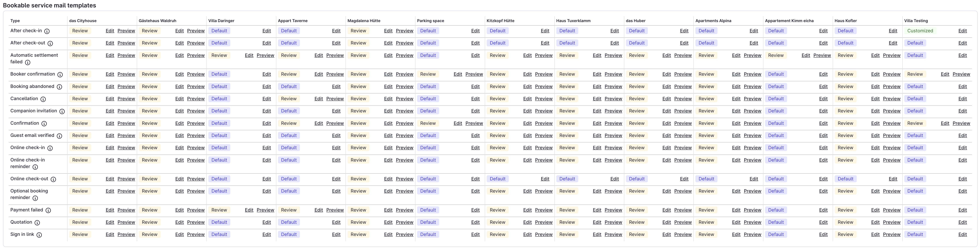Click the info icon beside Sign in link
Screen dimensions: 980x249
(x=39, y=235)
